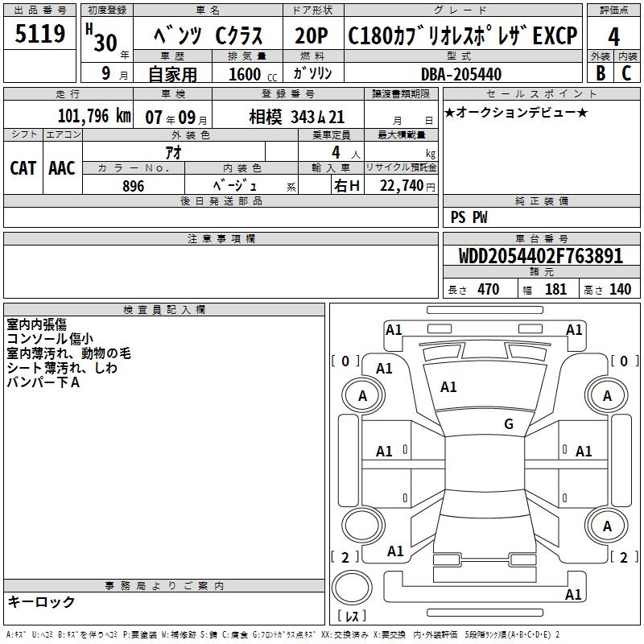The width and height of the screenshot is (644, 644).
Task: Click the A1 mark on the hood
Action: click(x=448, y=387)
